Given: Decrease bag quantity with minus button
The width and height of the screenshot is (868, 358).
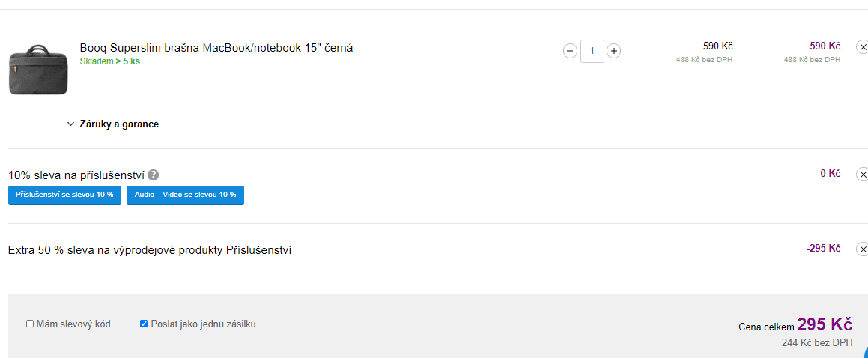Looking at the screenshot, I should tap(570, 51).
